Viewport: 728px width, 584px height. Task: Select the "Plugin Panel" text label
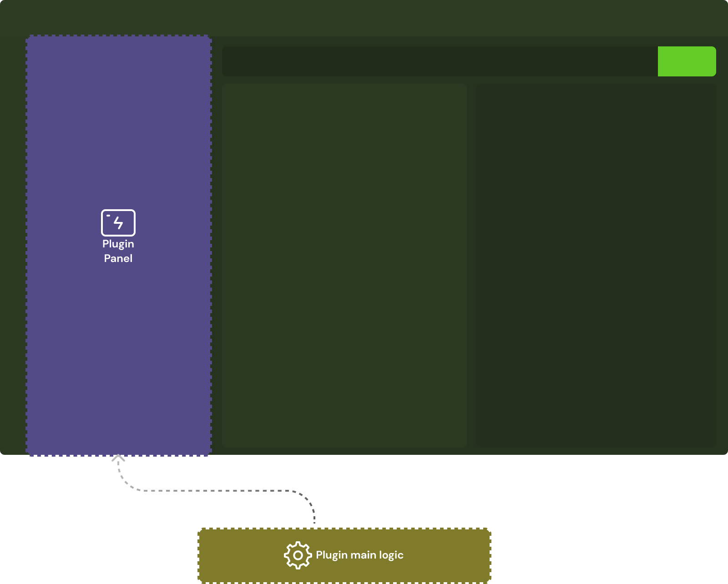click(x=118, y=251)
